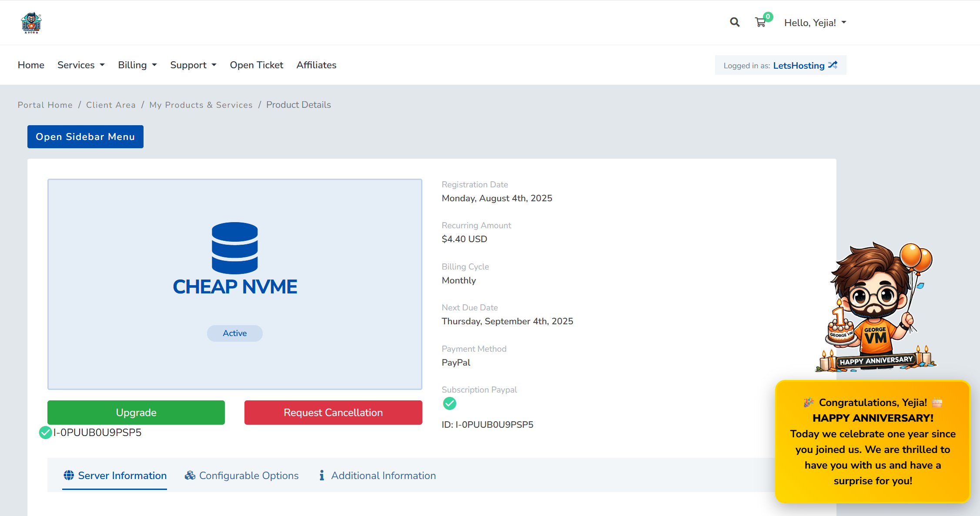Click the red Request Cancellation button
980x516 pixels.
pyautogui.click(x=333, y=413)
